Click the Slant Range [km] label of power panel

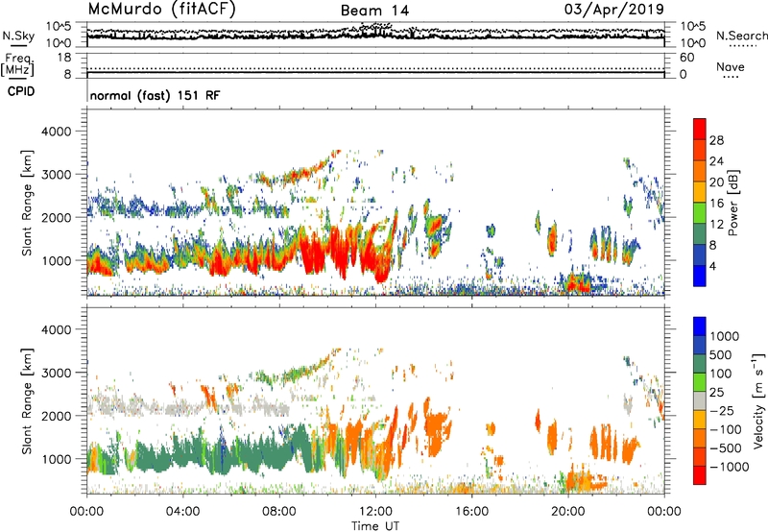tap(27, 203)
